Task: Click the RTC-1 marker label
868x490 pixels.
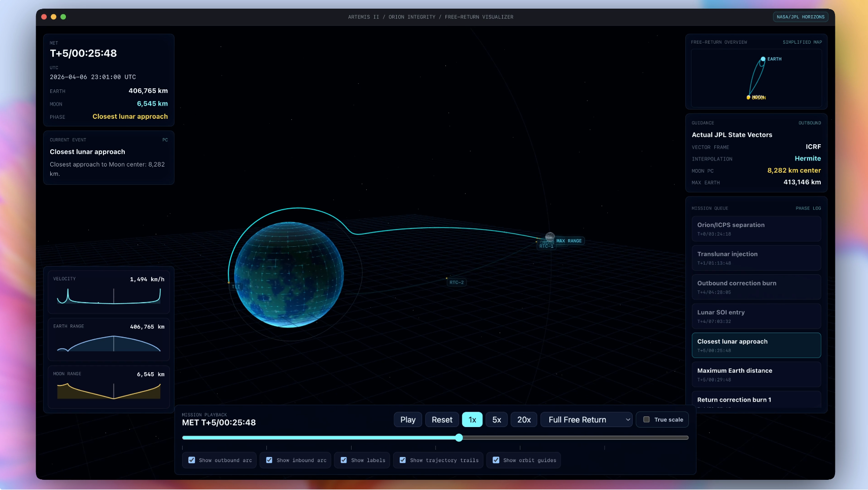Action: pos(546,246)
